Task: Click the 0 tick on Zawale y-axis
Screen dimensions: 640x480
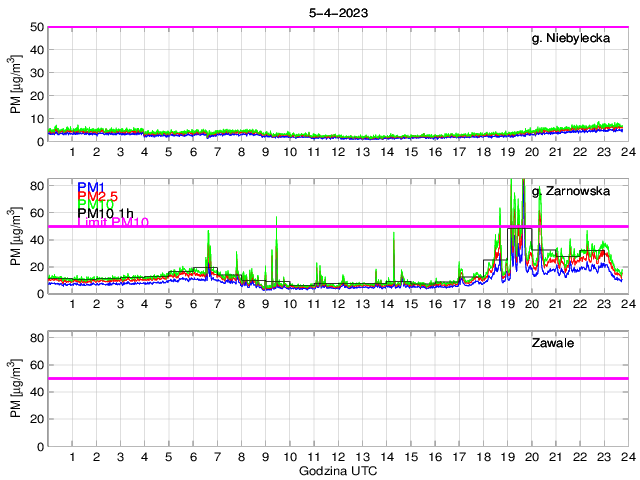Action: coord(40,446)
